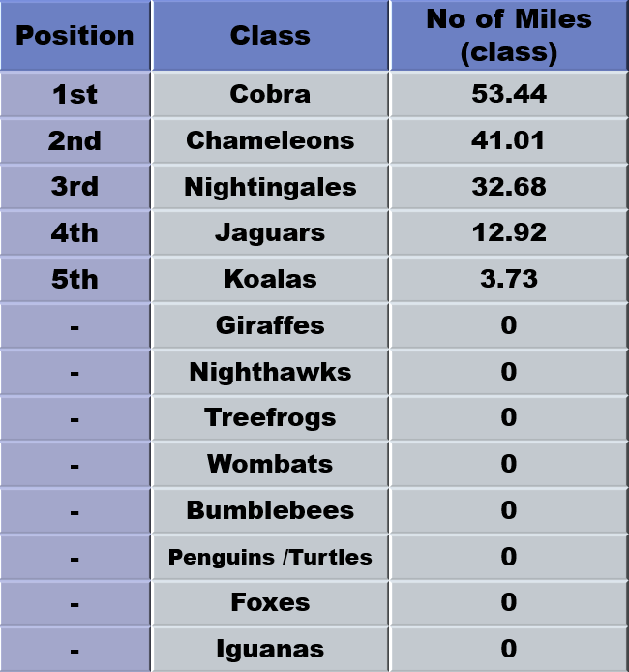The image size is (629, 672).
Task: Select the Giraffes class cell
Action: coord(270,325)
